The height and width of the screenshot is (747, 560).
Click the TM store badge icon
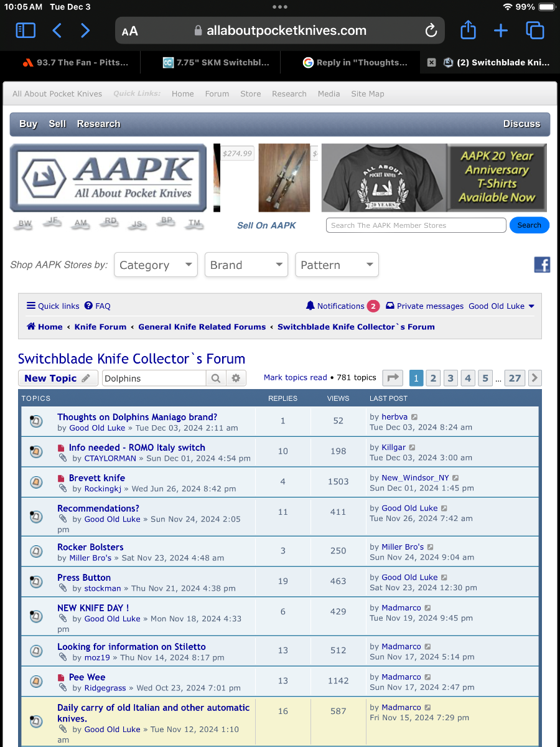[195, 224]
